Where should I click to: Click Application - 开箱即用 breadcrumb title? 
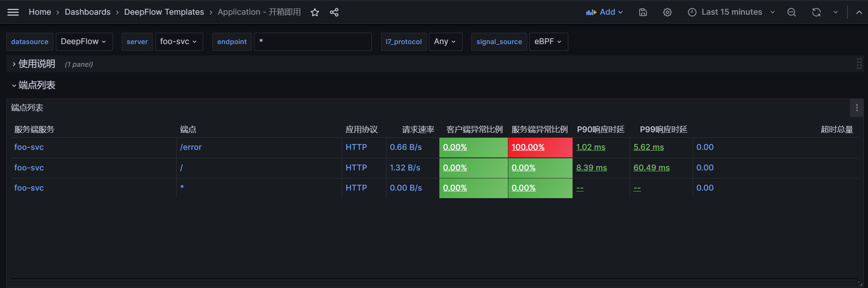click(259, 12)
